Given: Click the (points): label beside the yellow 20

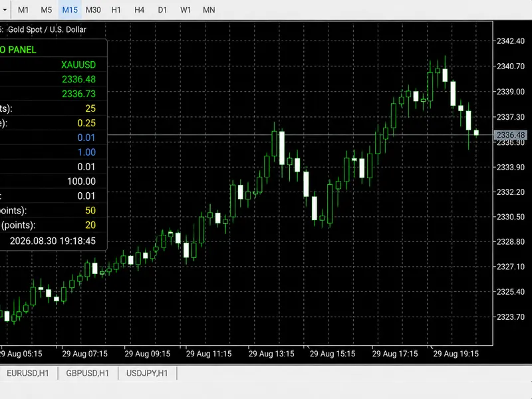Looking at the screenshot, I should click(x=19, y=225).
